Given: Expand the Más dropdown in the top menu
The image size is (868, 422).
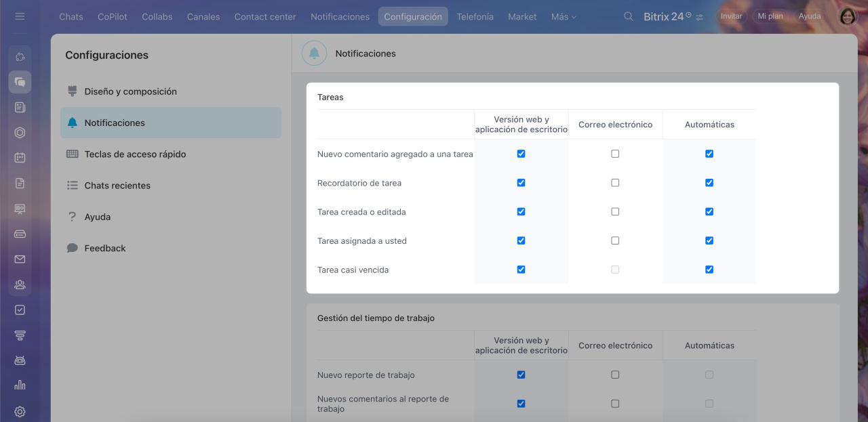Looking at the screenshot, I should [x=564, y=16].
